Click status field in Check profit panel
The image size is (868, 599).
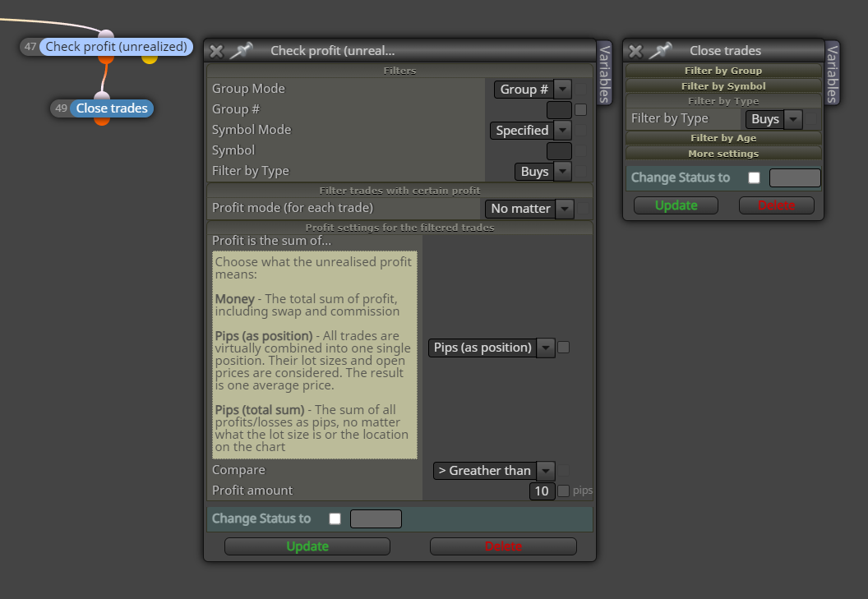pos(376,518)
